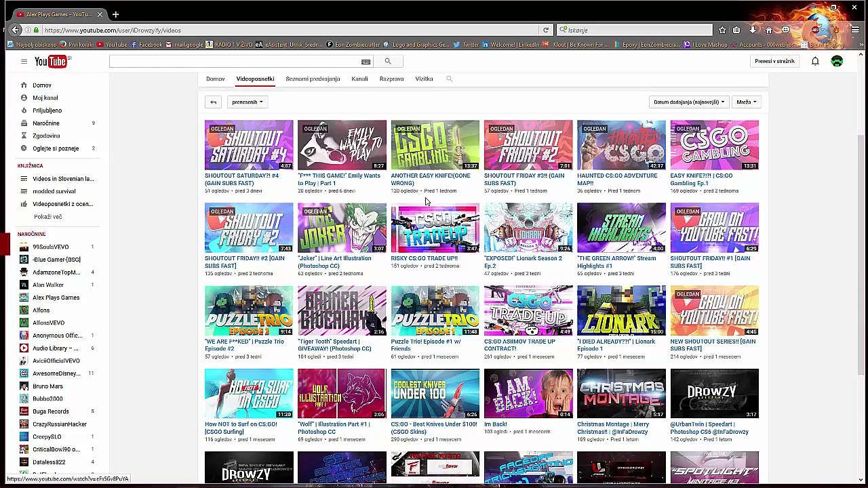The height and width of the screenshot is (488, 868).
Task: Open the Mreža view dropdown
Action: tap(747, 102)
